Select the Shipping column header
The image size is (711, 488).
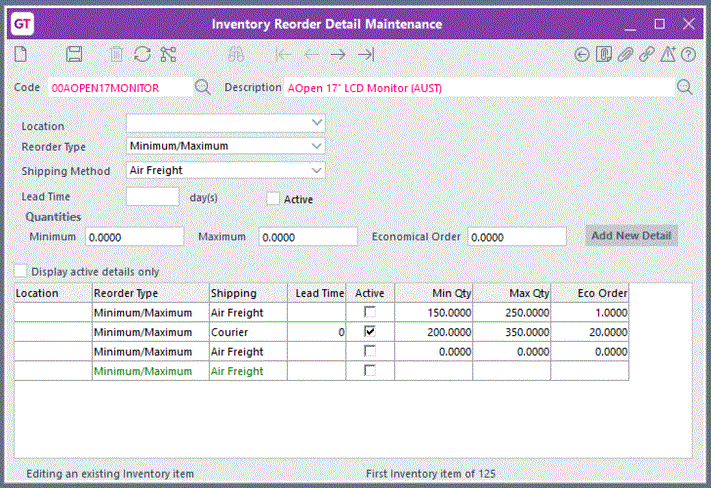(x=248, y=293)
